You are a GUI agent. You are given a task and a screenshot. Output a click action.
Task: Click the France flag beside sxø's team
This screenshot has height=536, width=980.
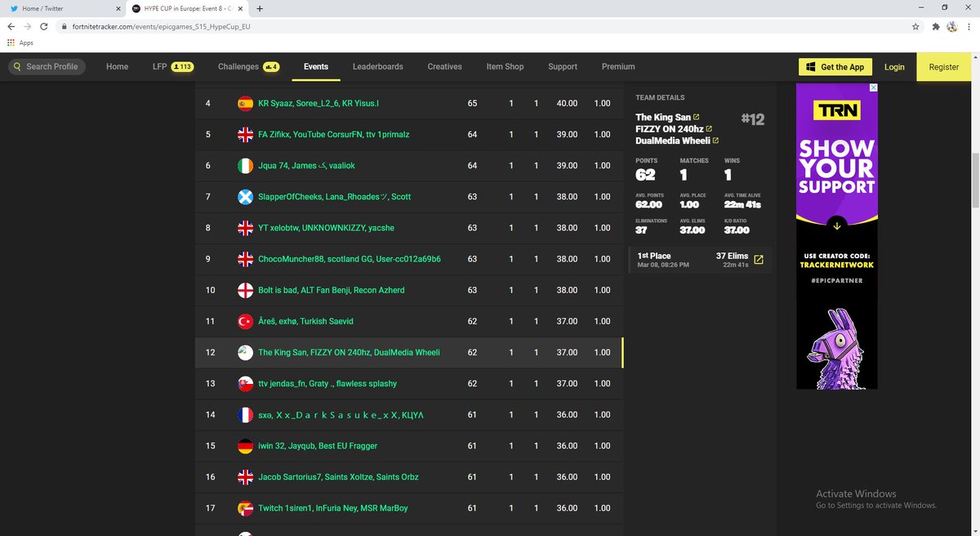click(245, 414)
